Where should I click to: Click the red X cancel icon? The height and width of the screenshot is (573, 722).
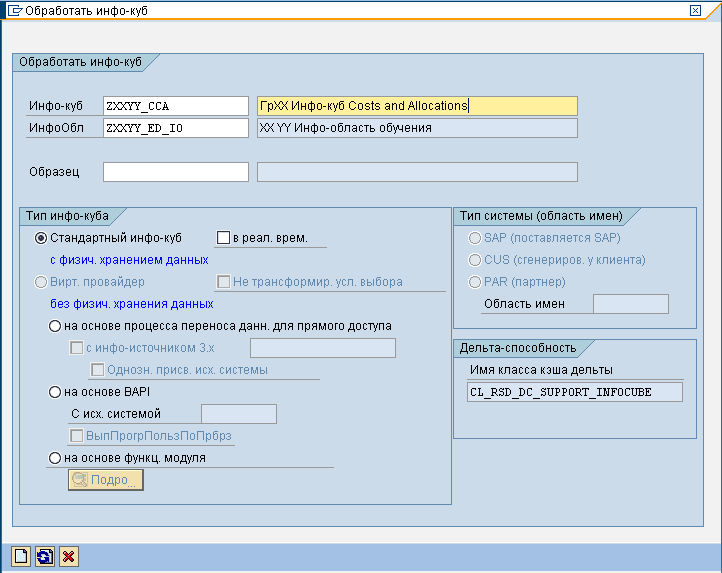pyautogui.click(x=69, y=556)
